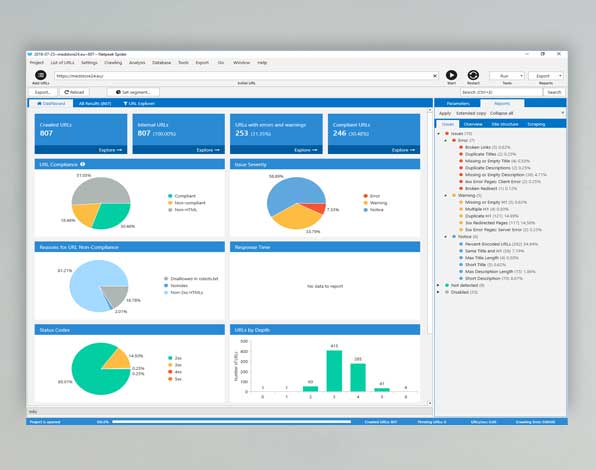Collapse the Error group in tree
This screenshot has height=470, width=596.
446,141
